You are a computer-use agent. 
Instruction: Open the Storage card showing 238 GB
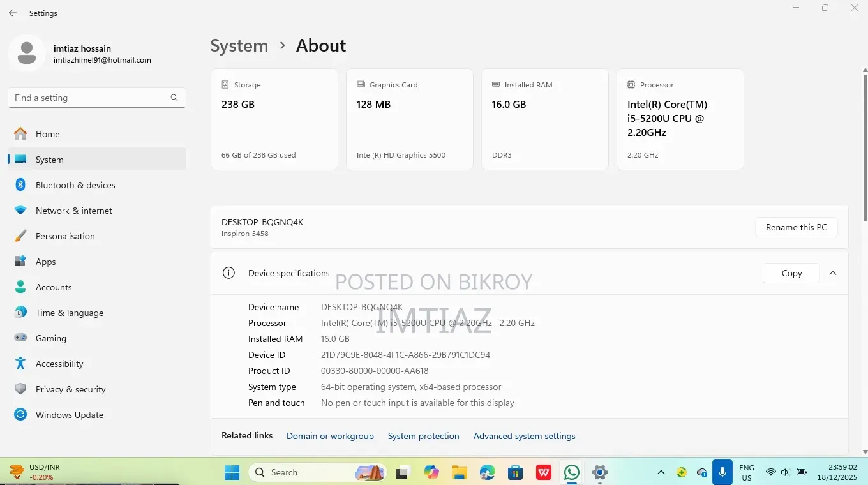click(x=274, y=119)
